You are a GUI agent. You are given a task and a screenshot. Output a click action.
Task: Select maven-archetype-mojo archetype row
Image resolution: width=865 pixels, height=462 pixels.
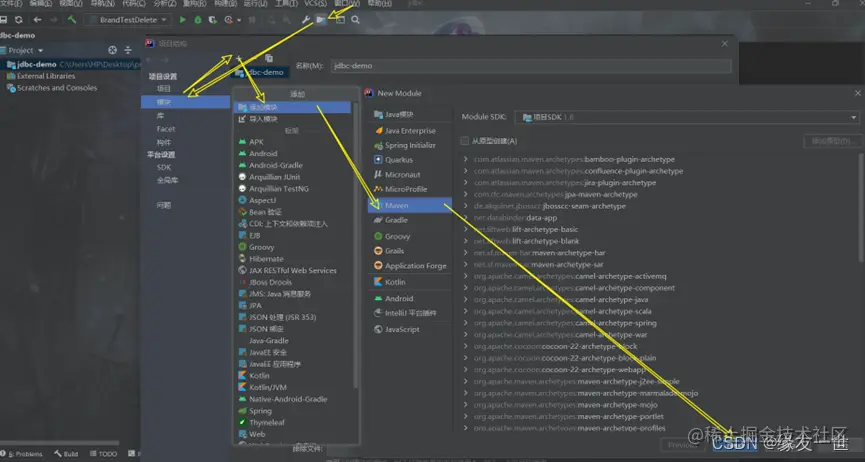[x=565, y=405]
